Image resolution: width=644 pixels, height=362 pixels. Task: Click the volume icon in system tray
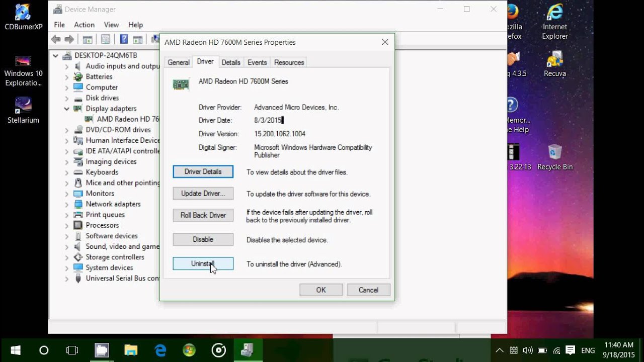pos(528,350)
